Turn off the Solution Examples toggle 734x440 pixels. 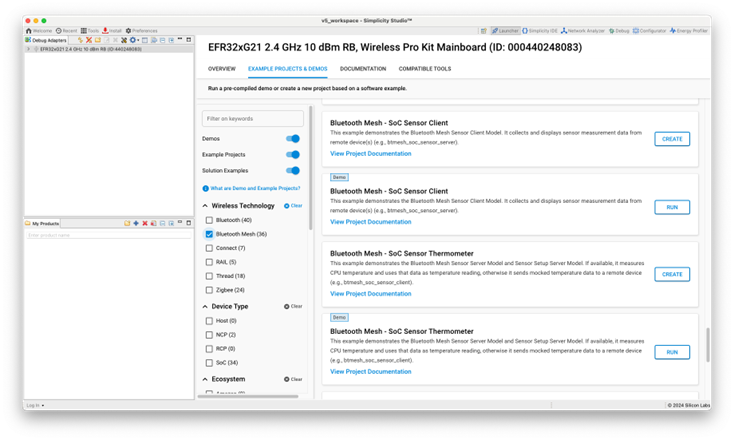coord(292,171)
